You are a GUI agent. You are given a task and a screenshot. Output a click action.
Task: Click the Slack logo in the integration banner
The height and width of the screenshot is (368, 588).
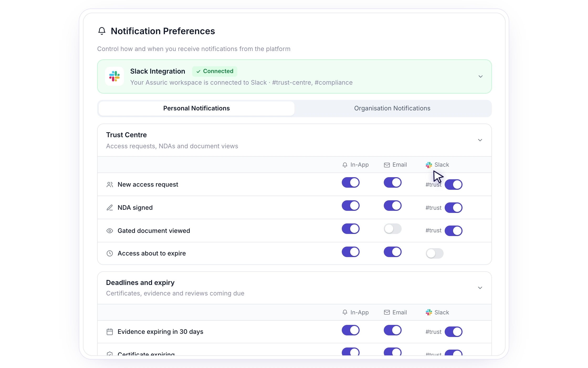[x=114, y=76]
